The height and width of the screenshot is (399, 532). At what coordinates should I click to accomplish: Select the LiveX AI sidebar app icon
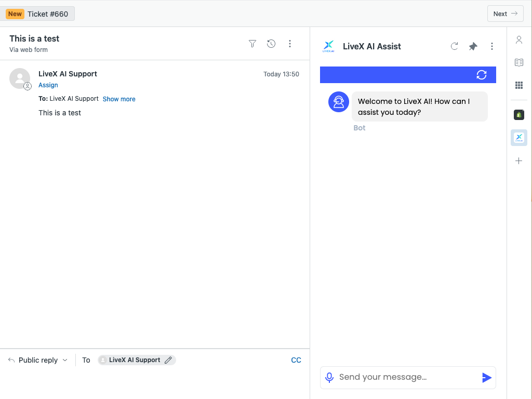[518, 138]
